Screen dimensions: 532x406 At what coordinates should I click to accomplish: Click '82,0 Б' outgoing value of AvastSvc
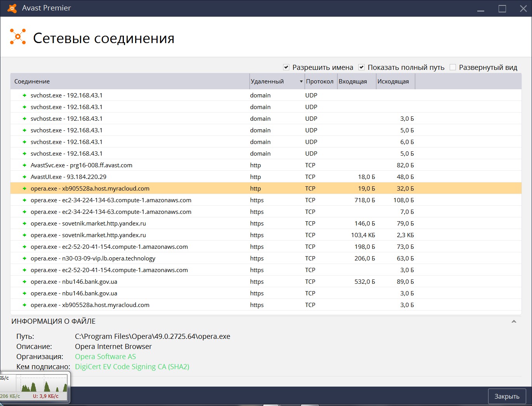(405, 165)
